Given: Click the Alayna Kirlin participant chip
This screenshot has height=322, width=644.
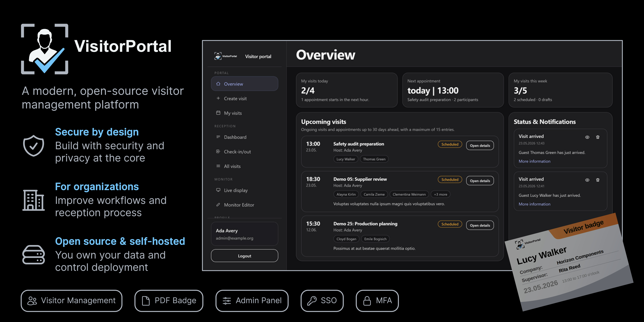Looking at the screenshot, I should point(346,194).
